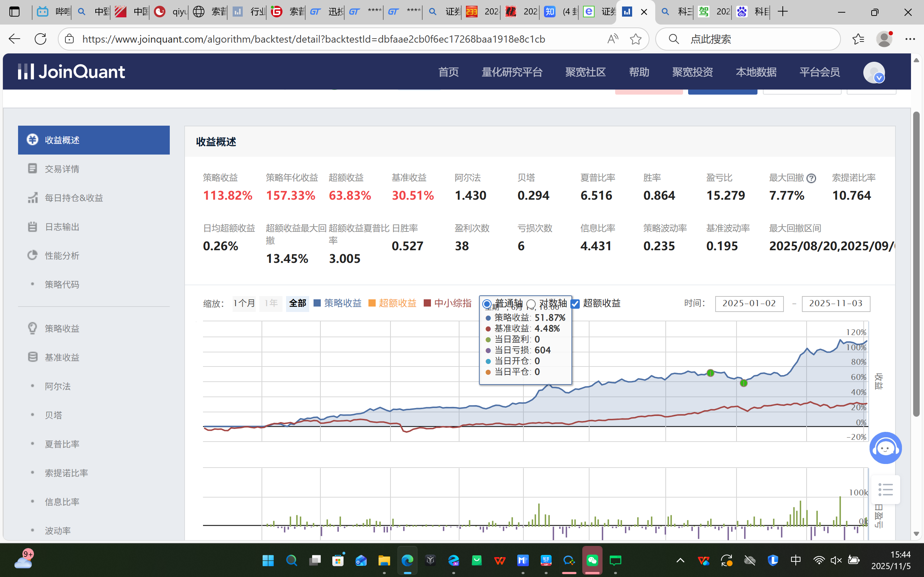The height and width of the screenshot is (577, 924).
Task: Click the 最大回撤 help question icon
Action: [811, 178]
